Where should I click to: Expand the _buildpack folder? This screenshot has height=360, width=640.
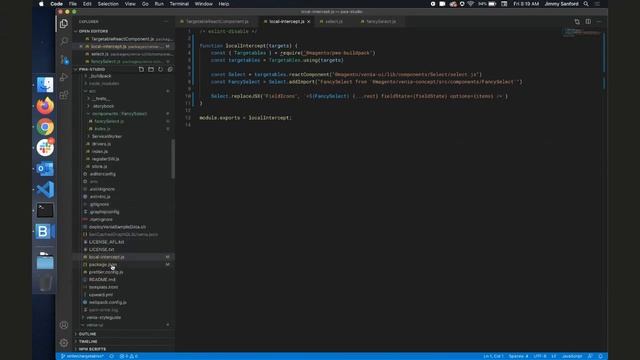click(x=100, y=76)
